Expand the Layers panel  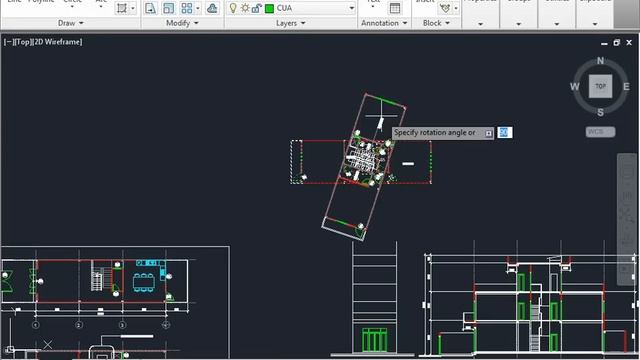click(291, 23)
